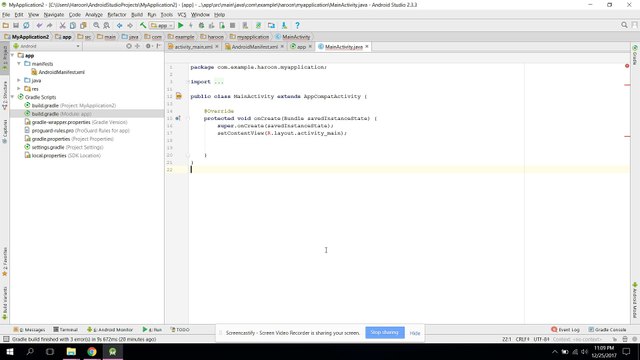
Task: Collapse the Gradle Scripts node
Action: pyautogui.click(x=12, y=97)
